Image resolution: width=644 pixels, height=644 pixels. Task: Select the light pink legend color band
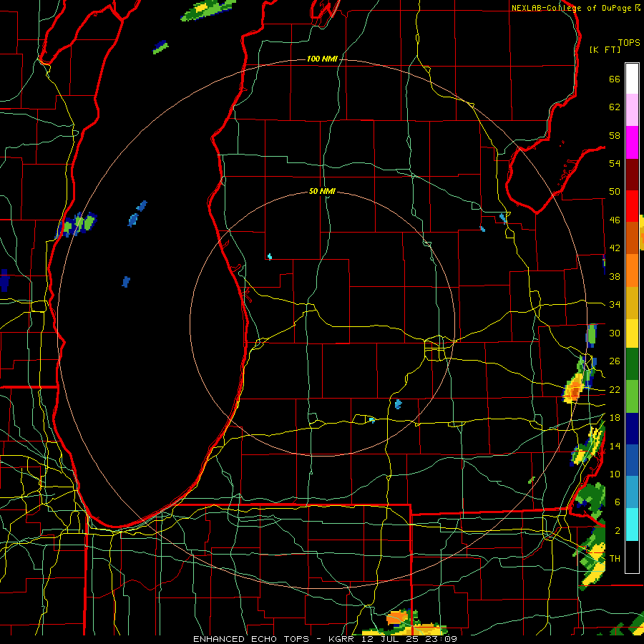pyautogui.click(x=632, y=110)
